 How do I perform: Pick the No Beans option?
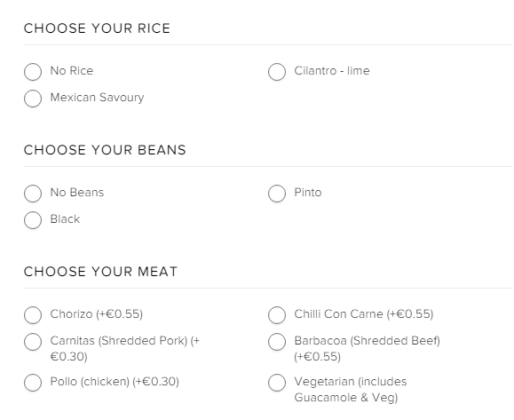point(33,193)
